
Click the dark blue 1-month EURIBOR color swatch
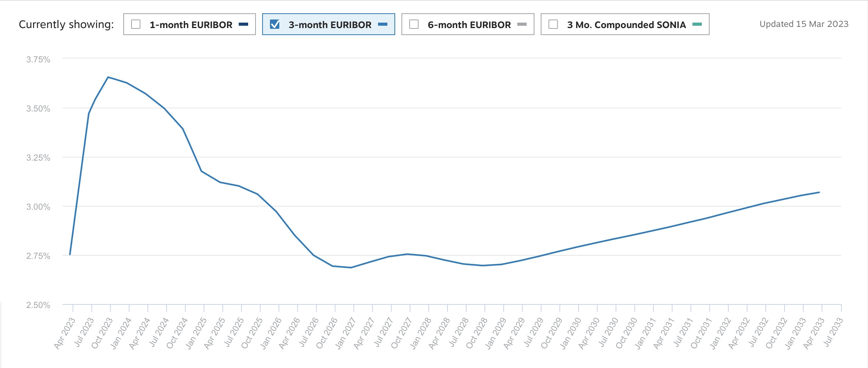(243, 24)
